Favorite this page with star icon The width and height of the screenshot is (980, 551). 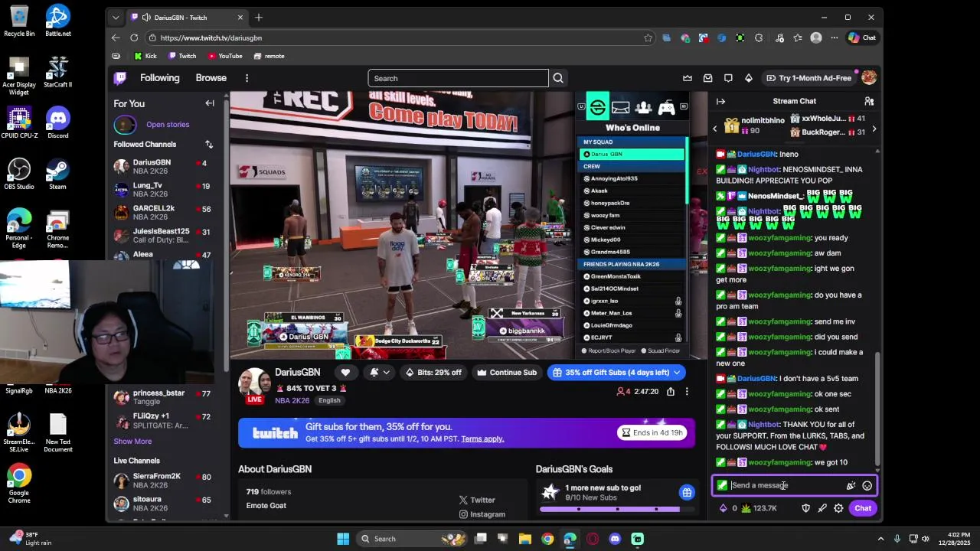(x=648, y=37)
